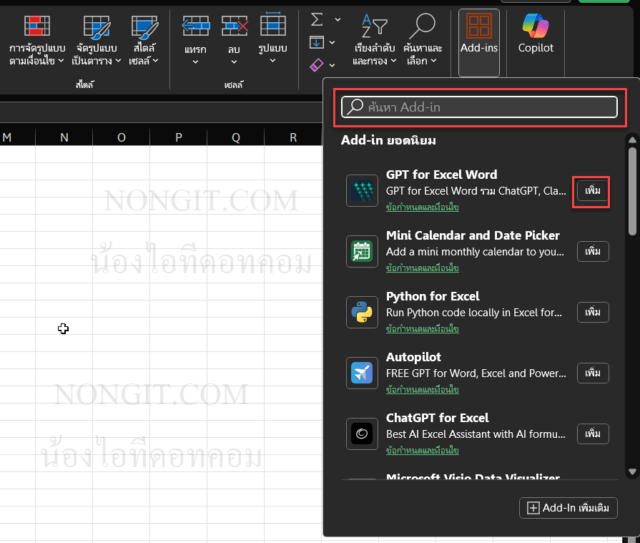Click the 'Mini Calendar and Date Picker' title
640x543 pixels.
473,236
